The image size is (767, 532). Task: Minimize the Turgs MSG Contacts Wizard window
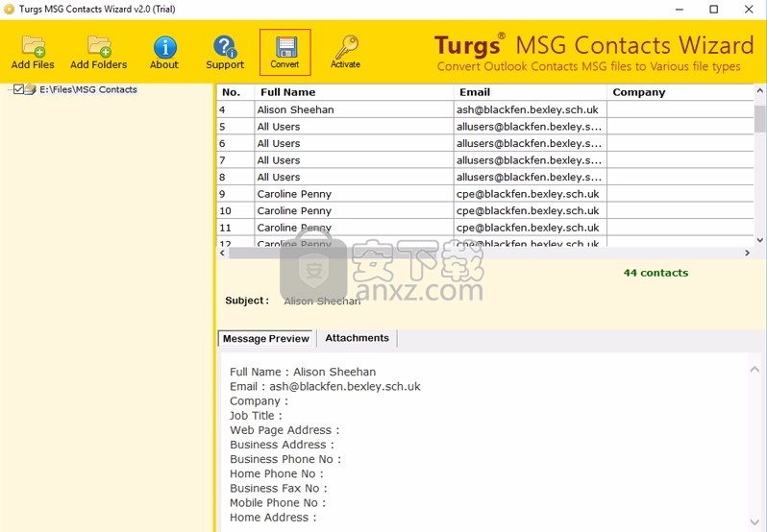pos(679,9)
